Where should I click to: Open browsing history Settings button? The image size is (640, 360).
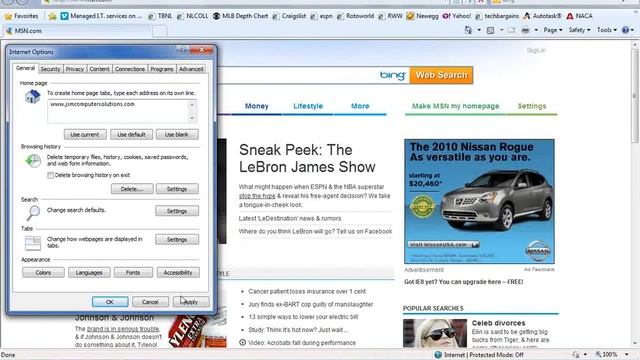click(177, 189)
